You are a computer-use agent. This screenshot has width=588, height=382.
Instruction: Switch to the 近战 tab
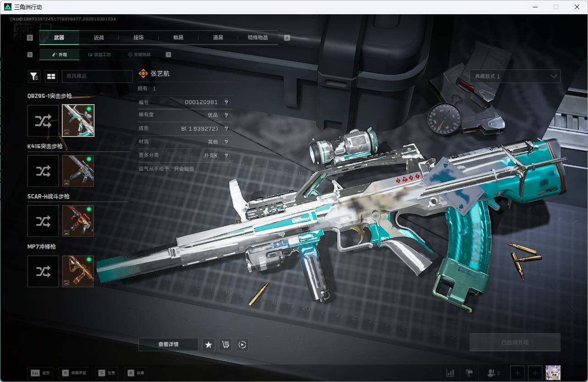click(x=99, y=38)
